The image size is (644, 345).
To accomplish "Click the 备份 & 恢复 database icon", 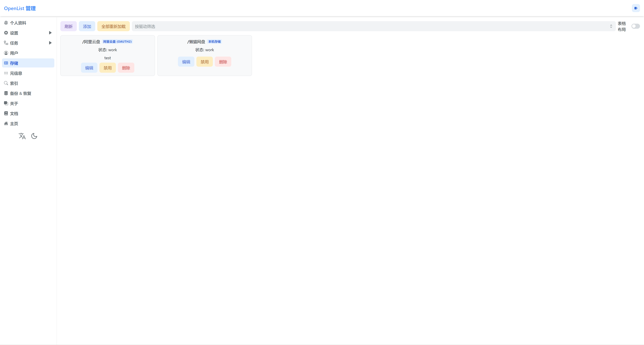I will tap(6, 93).
